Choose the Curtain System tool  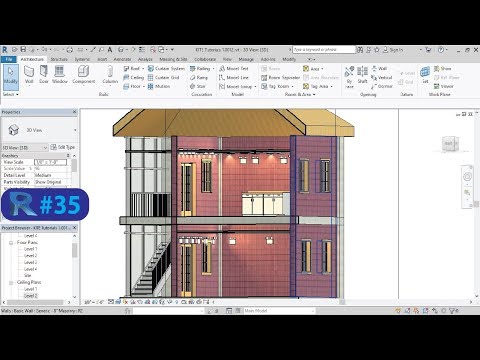point(166,68)
